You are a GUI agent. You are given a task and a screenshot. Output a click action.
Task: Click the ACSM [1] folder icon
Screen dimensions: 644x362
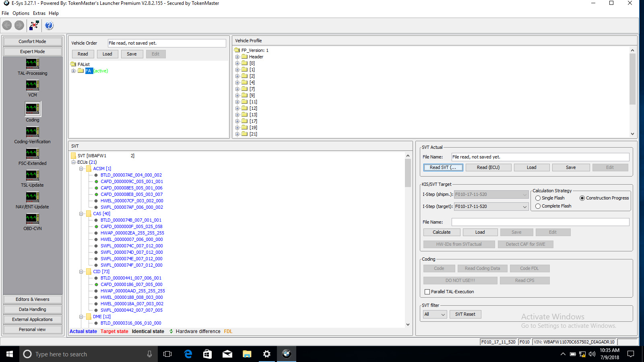click(89, 169)
